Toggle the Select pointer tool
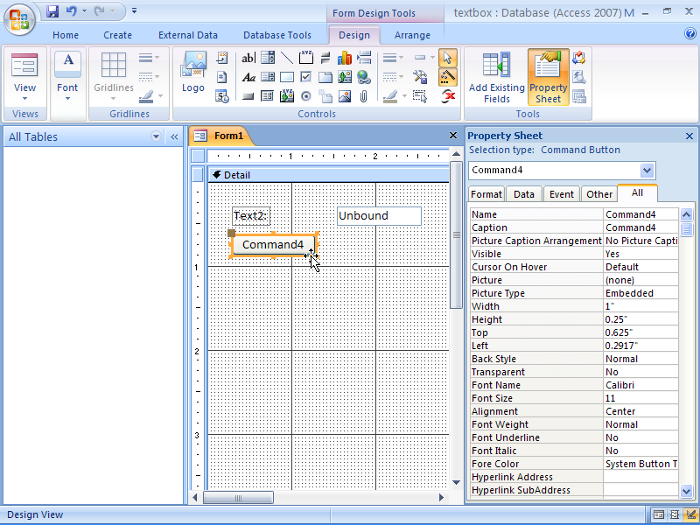The width and height of the screenshot is (700, 525). 448,58
